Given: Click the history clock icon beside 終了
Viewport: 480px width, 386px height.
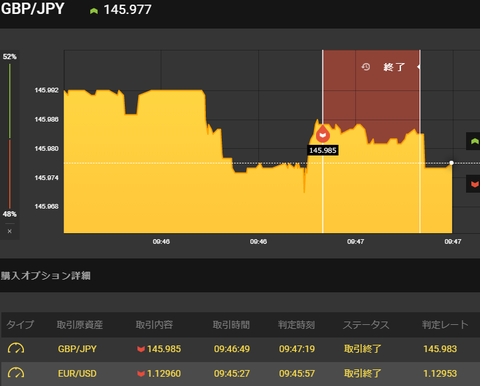Looking at the screenshot, I should [366, 67].
